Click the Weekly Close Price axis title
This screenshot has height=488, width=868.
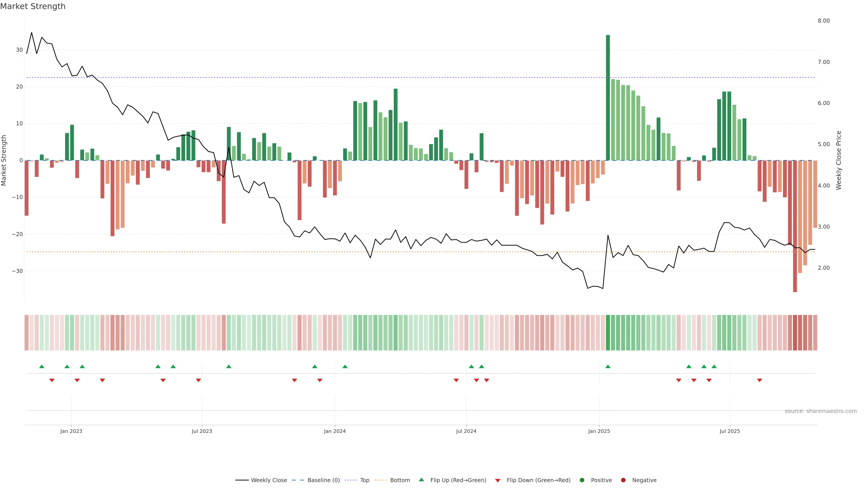click(839, 160)
